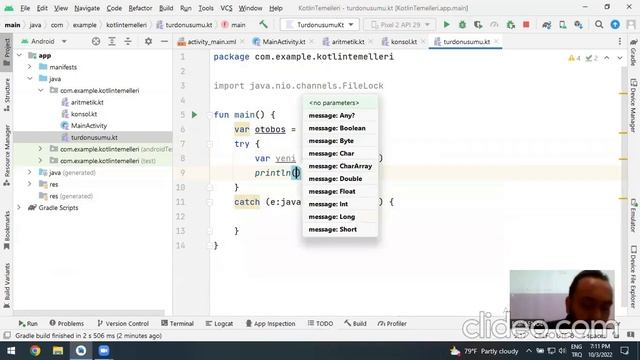Open the Terminal tool window
This screenshot has height=360, width=640.
pos(177,323)
